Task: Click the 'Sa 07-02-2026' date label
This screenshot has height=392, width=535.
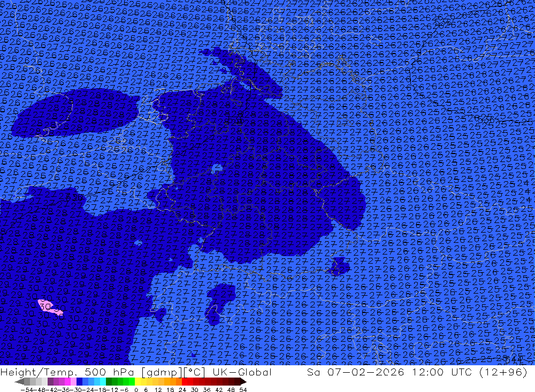Action: 356,372
